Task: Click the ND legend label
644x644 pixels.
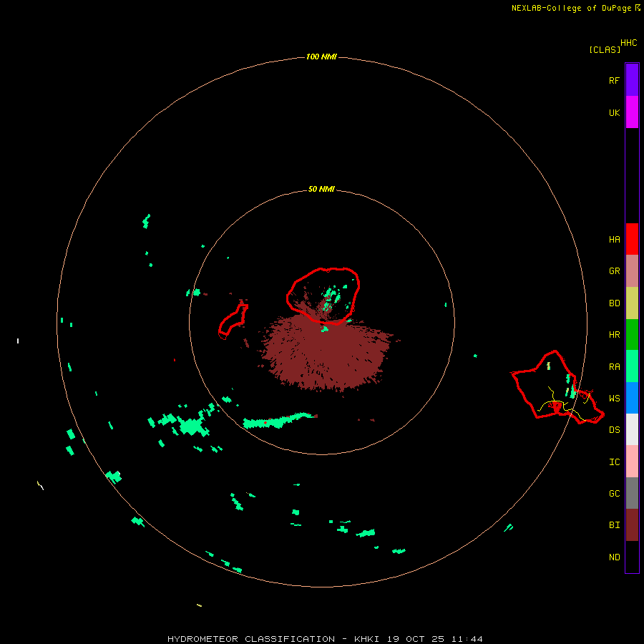Action: point(614,557)
